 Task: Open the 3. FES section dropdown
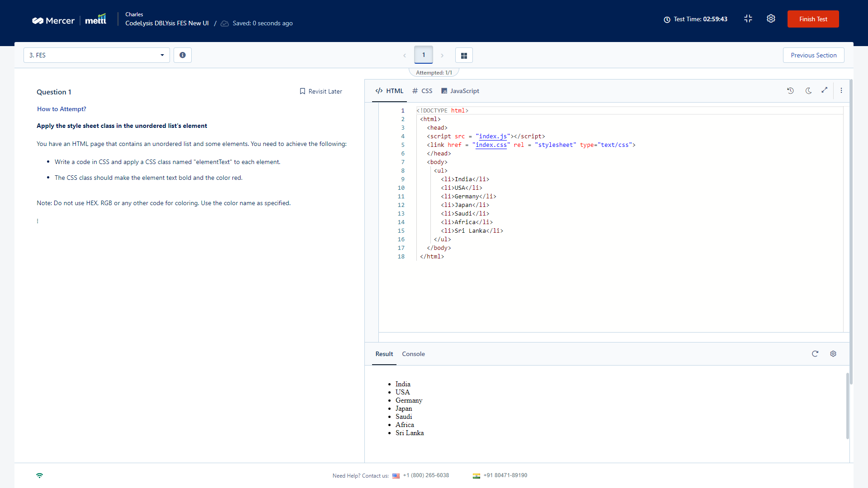[97, 55]
